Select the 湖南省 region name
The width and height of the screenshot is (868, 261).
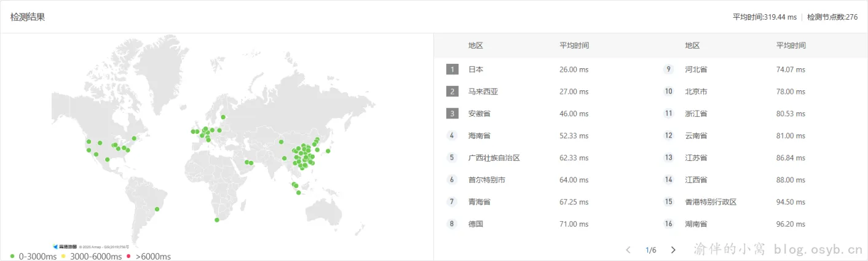(x=696, y=224)
